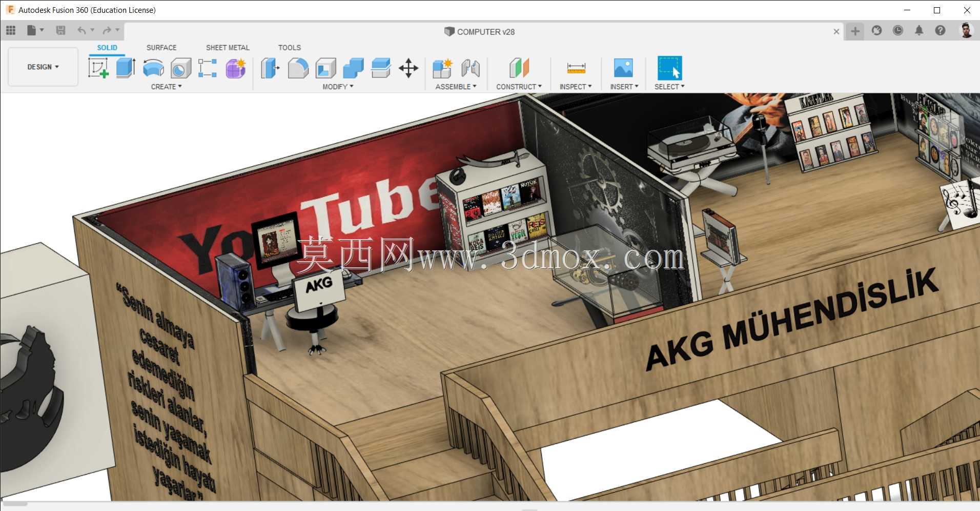Click the Insert image icon
The height and width of the screenshot is (511, 980).
[x=623, y=68]
